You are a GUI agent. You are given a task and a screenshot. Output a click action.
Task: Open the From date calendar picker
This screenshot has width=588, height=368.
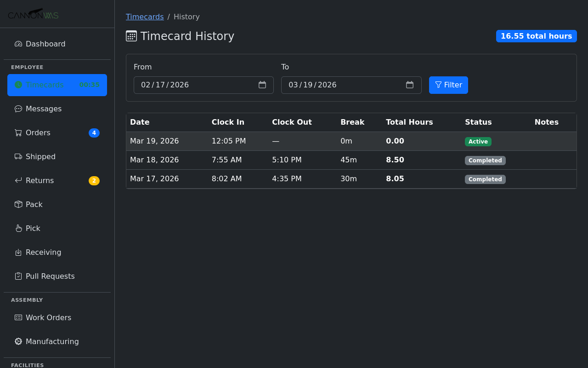pyautogui.click(x=262, y=85)
